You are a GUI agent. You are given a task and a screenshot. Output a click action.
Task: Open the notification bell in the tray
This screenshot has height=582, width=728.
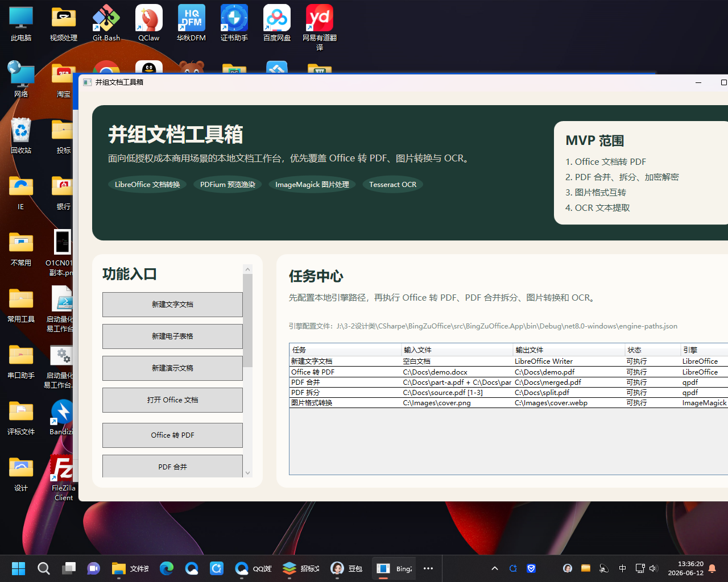click(712, 568)
